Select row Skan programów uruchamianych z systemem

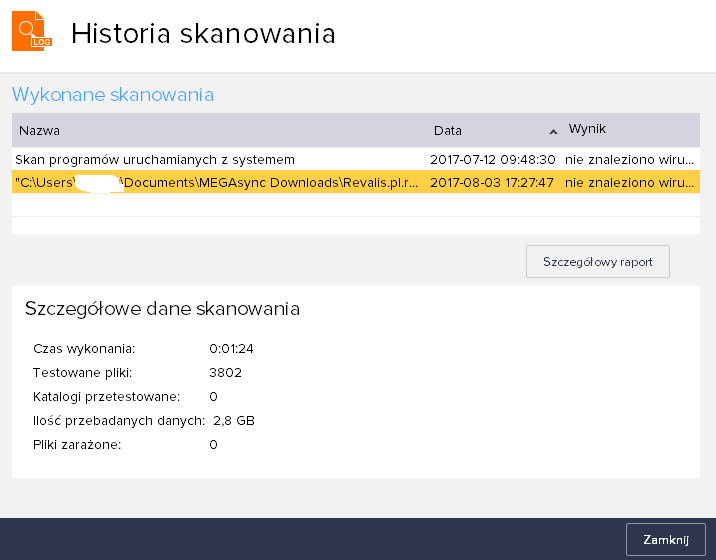(x=356, y=159)
